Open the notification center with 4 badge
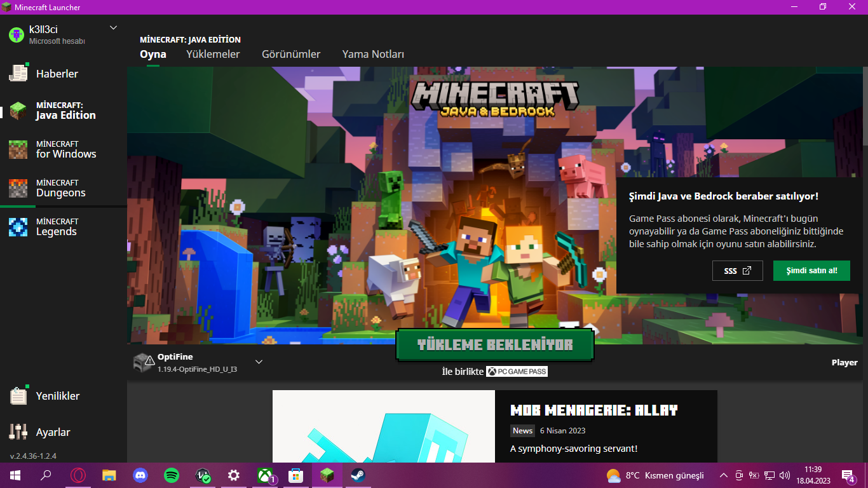The image size is (868, 488). (x=848, y=475)
